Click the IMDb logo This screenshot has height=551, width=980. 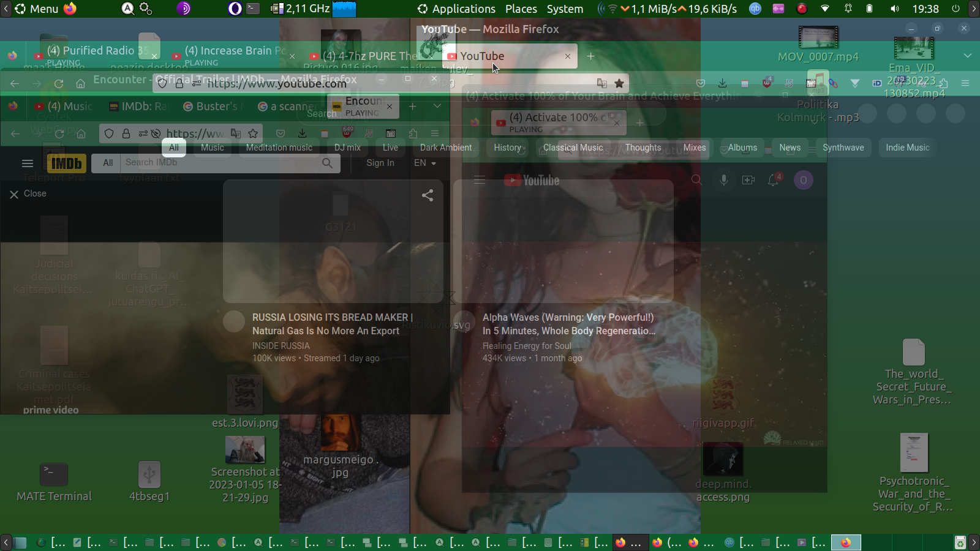coord(66,163)
